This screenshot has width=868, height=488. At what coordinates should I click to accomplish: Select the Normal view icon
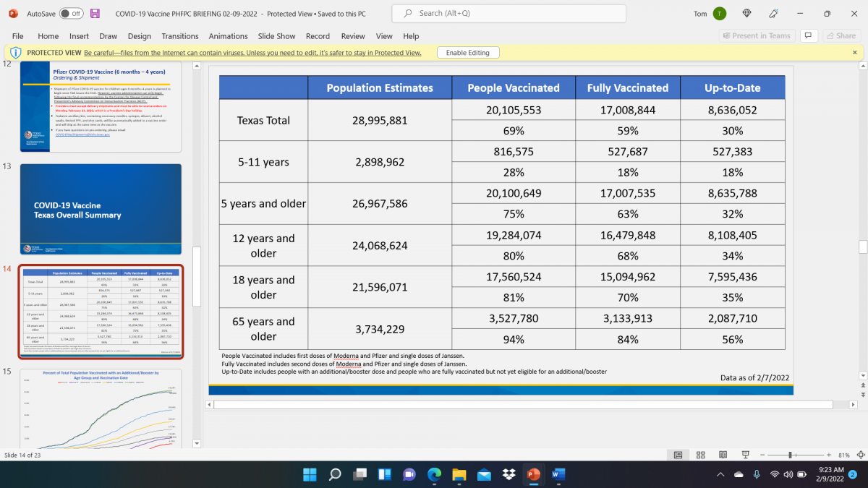(x=678, y=454)
